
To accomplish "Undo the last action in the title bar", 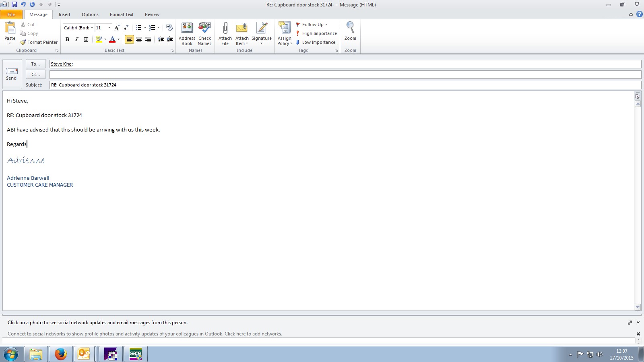I will pos(23,4).
